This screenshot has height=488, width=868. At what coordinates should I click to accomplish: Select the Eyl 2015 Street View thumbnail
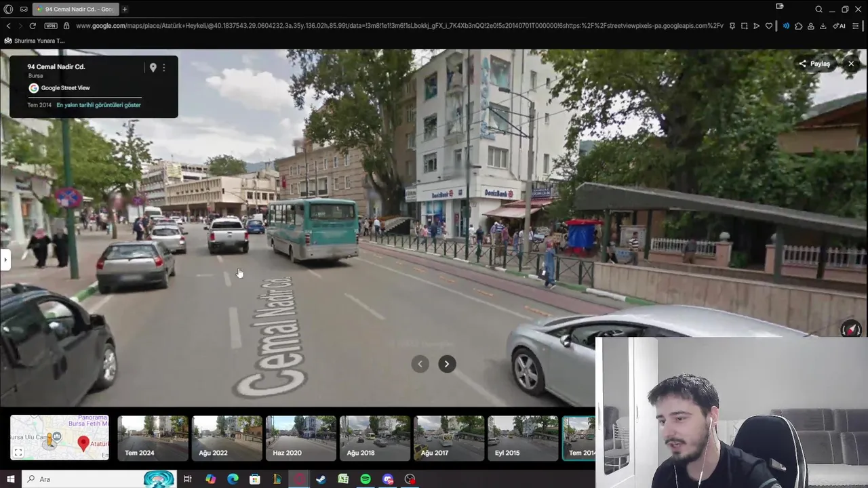point(522,438)
